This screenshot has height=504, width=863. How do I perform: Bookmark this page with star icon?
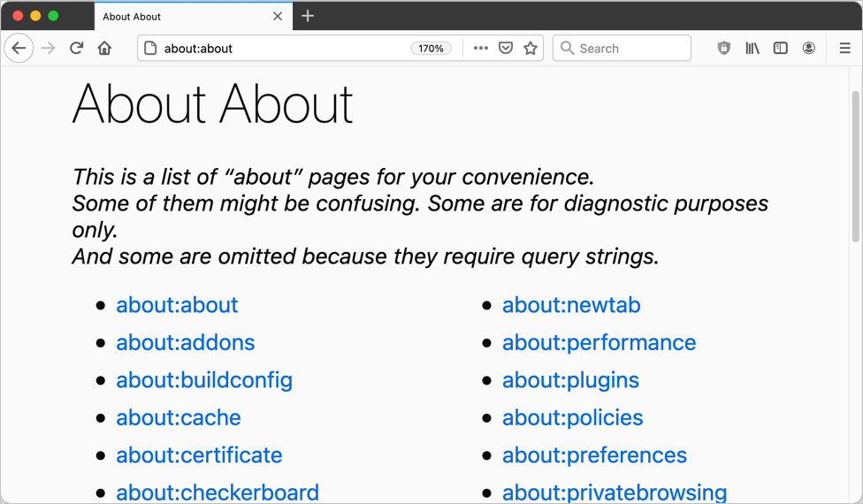click(x=531, y=49)
